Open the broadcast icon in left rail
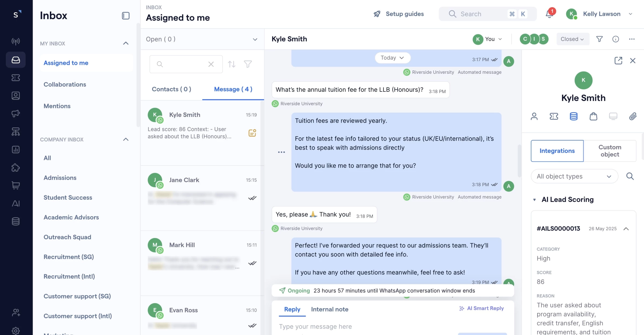 pos(16,41)
